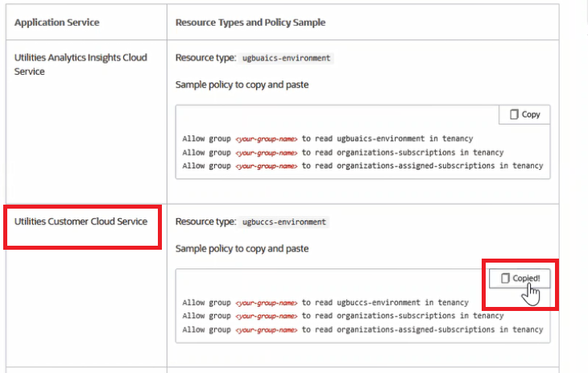The width and height of the screenshot is (588, 373).
Task: Click the 'read ugbuaics-environment in tenancy' policy line
Action: click(x=327, y=139)
